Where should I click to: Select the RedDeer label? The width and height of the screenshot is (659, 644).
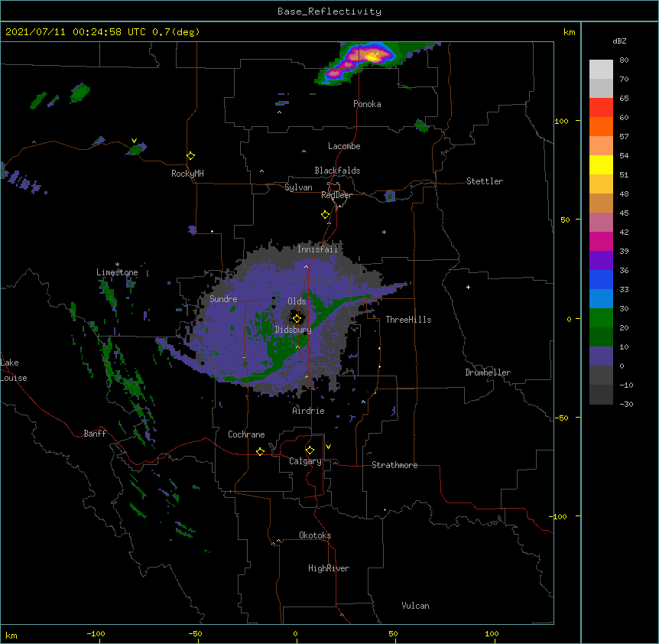click(336, 195)
